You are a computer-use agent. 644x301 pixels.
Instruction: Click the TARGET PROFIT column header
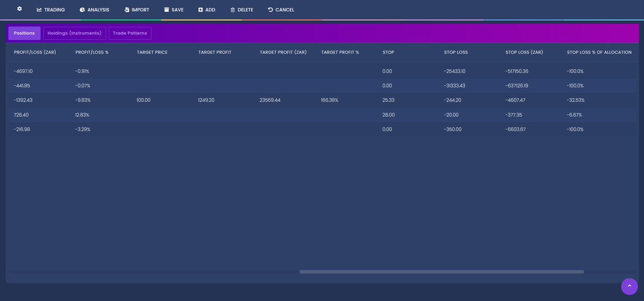215,53
